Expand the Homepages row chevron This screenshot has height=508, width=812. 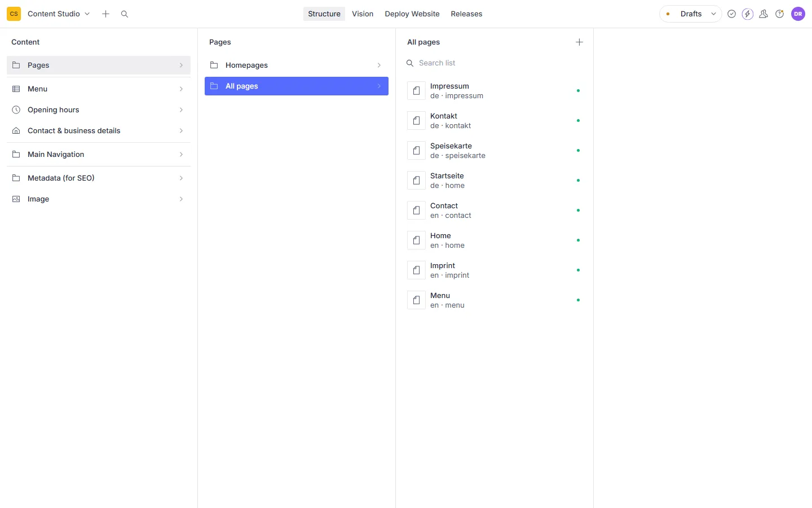379,65
